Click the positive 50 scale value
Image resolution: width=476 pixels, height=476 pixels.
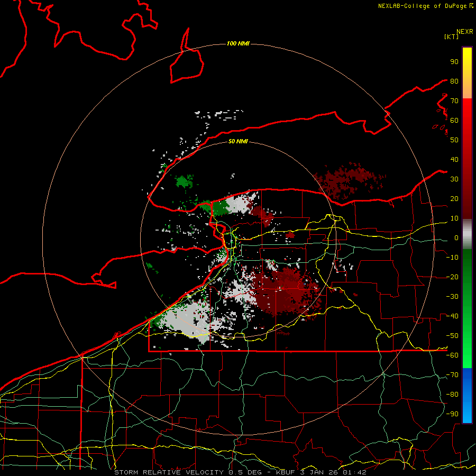(x=454, y=140)
